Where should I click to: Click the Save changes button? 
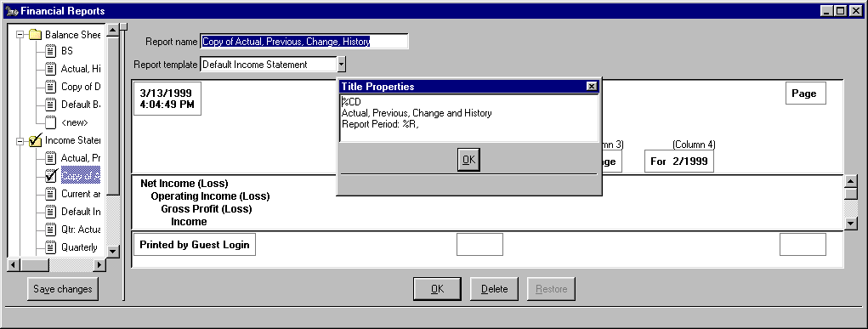[x=63, y=288]
